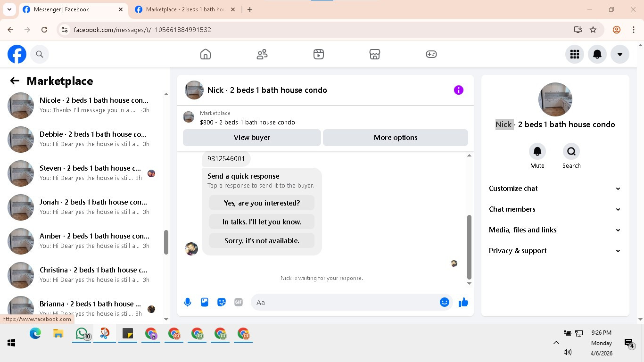Open the Windows Start menu
Viewport: 644px width, 362px height.
point(11,343)
